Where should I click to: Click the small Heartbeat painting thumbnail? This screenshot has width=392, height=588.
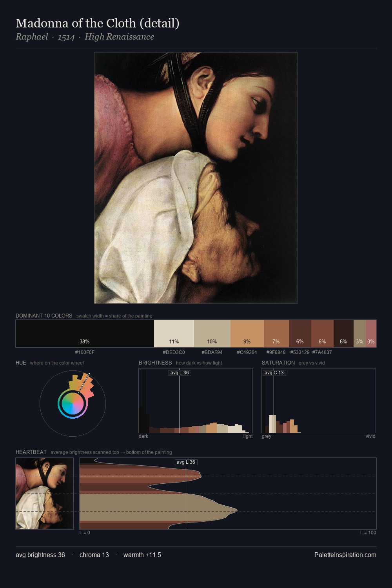44,494
